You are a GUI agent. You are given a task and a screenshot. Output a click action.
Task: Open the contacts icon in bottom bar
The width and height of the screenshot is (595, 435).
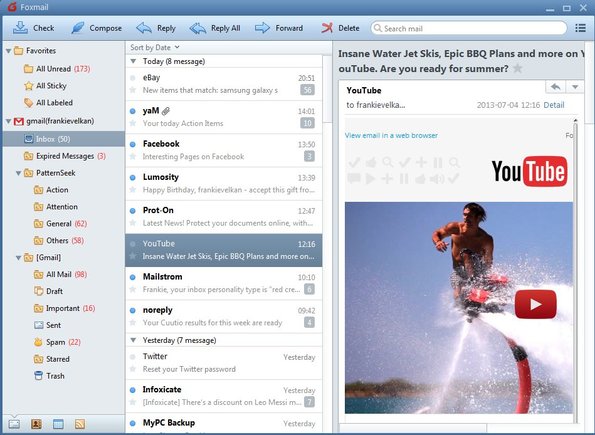(x=36, y=424)
